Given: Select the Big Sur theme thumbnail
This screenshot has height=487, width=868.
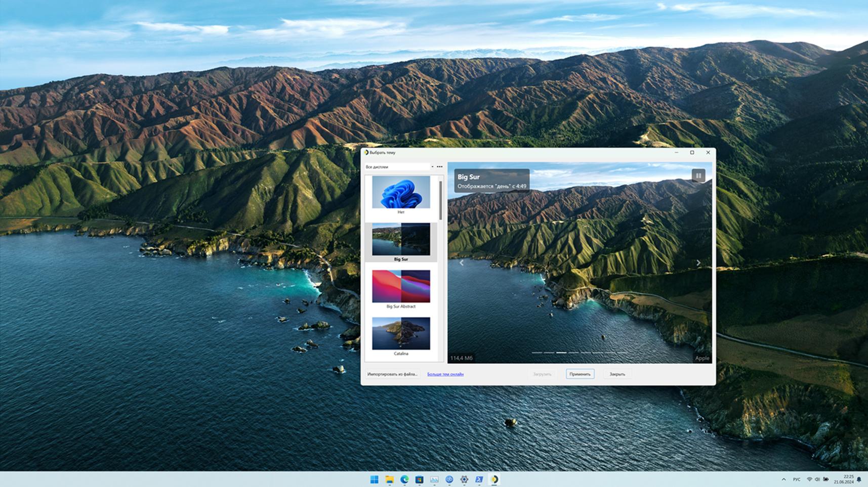Looking at the screenshot, I should tap(401, 242).
